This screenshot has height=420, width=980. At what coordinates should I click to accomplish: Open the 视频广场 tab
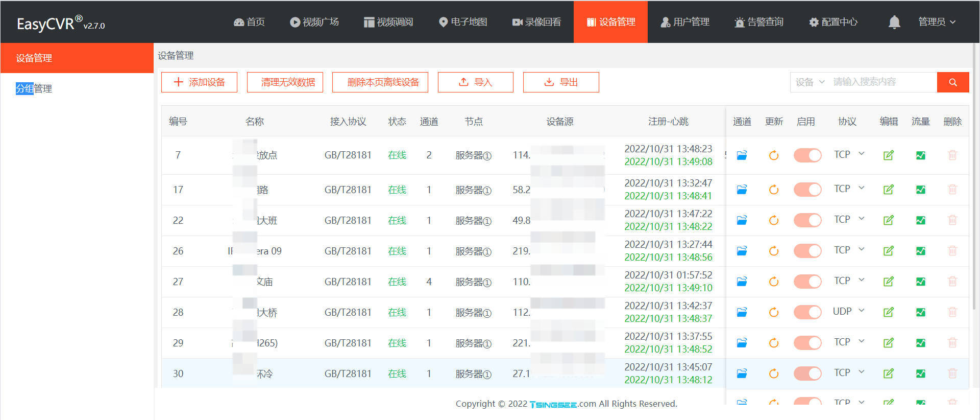point(314,22)
